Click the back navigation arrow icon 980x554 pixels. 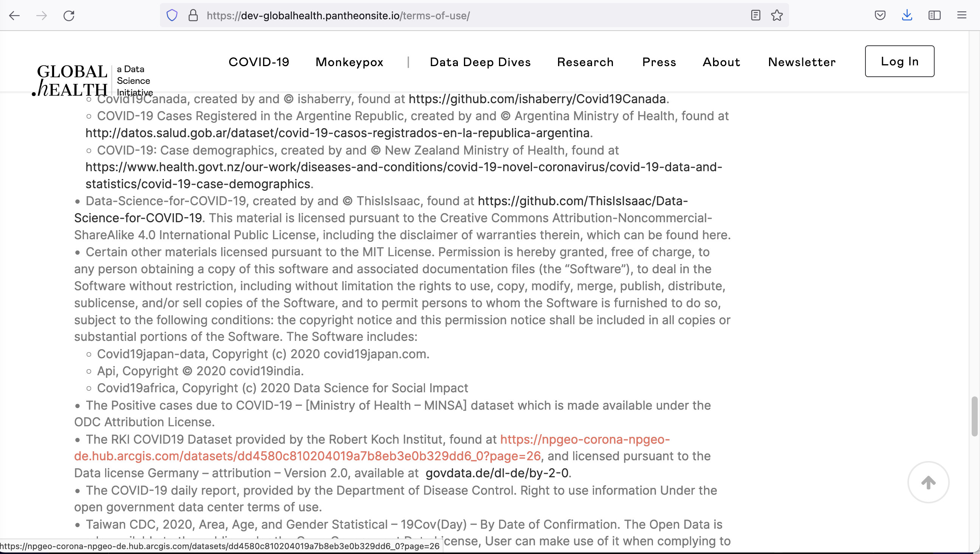15,15
